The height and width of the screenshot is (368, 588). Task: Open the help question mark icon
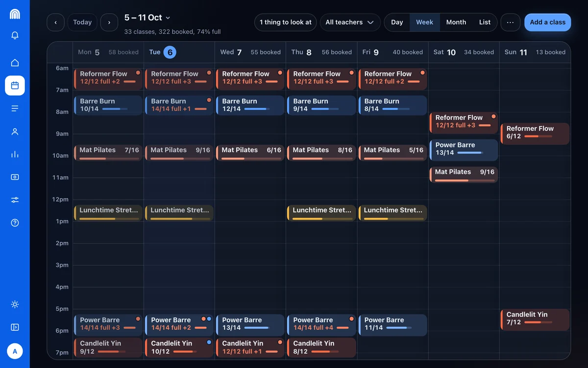click(x=15, y=223)
